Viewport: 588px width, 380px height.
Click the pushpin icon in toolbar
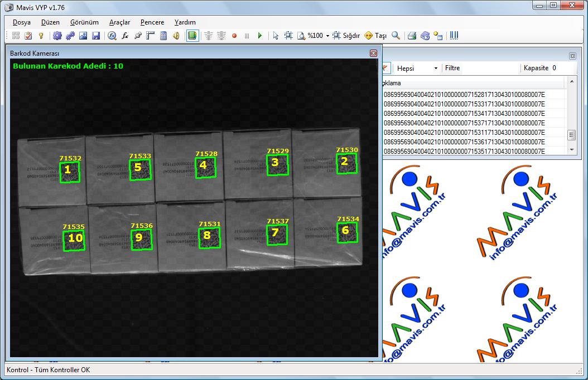coord(138,36)
